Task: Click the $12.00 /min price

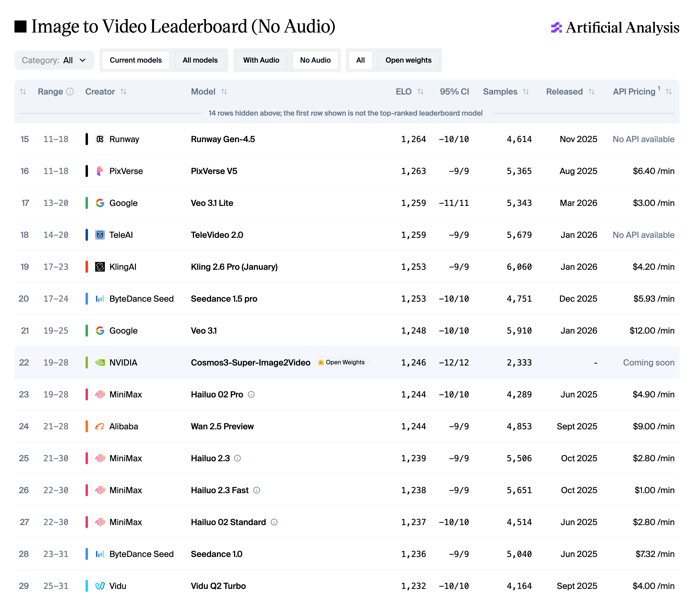Action: [652, 331]
